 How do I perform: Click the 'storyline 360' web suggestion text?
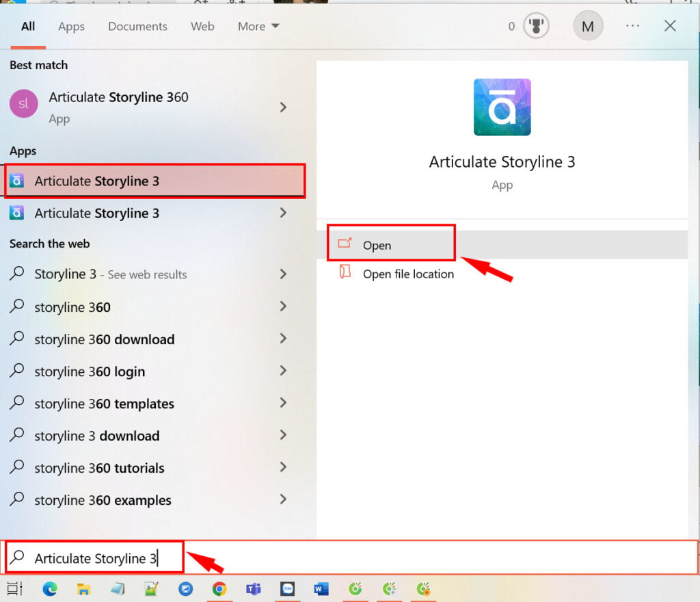tap(72, 307)
